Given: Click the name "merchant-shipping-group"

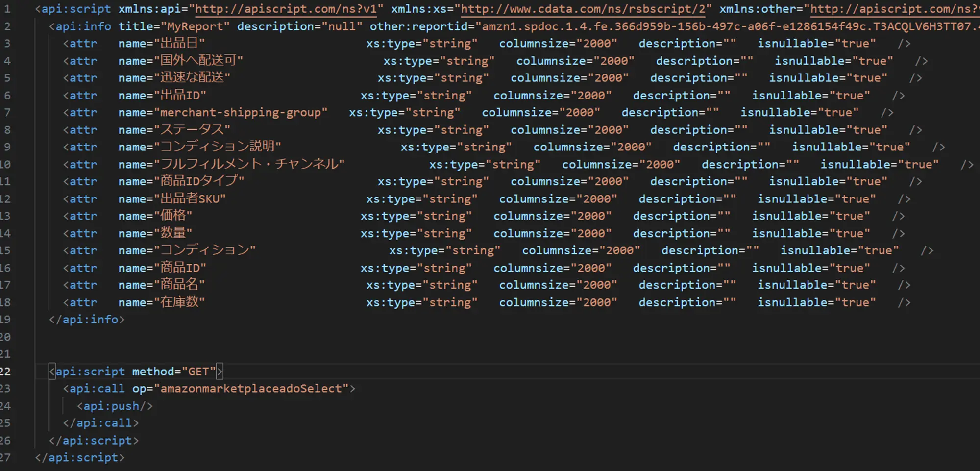Looking at the screenshot, I should [x=241, y=113].
